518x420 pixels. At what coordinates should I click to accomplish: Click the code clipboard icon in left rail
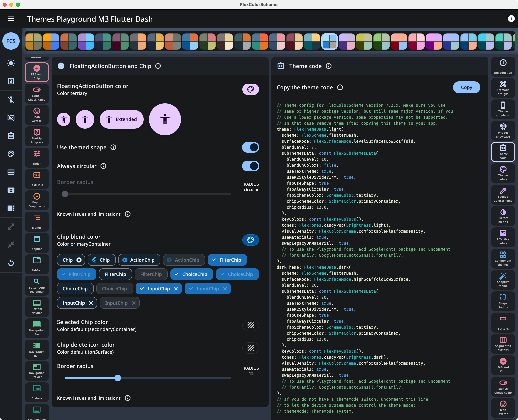11,136
